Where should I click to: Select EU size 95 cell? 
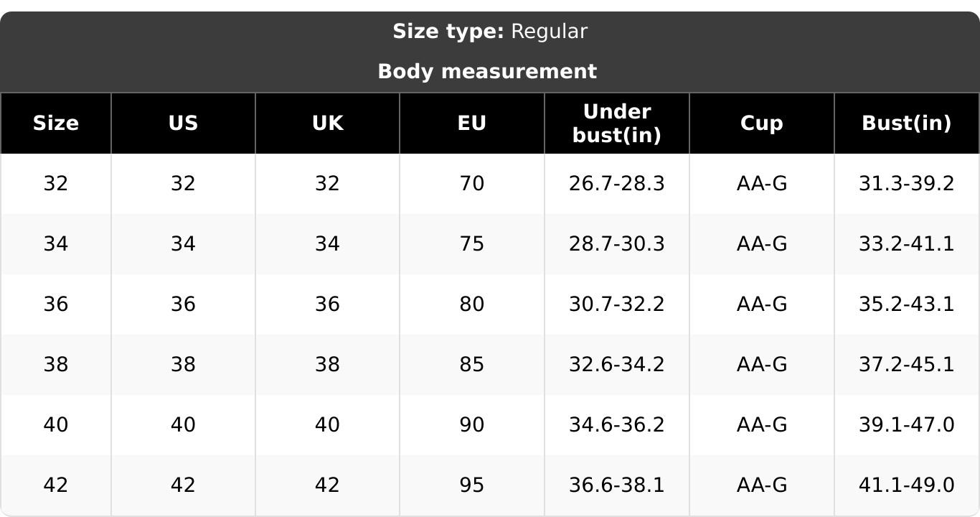coord(472,485)
